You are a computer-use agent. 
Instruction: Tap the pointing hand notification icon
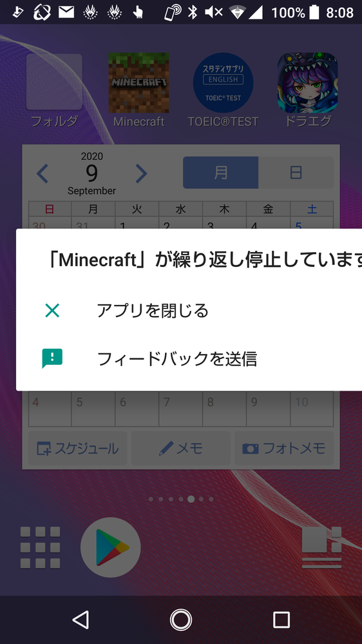138,12
